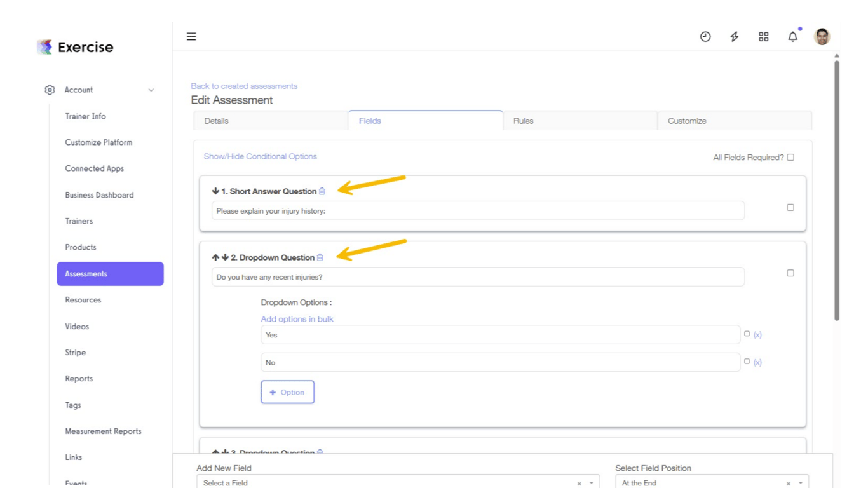868x488 pixels.
Task: Open the hamburger menu at top left
Action: pyautogui.click(x=191, y=36)
